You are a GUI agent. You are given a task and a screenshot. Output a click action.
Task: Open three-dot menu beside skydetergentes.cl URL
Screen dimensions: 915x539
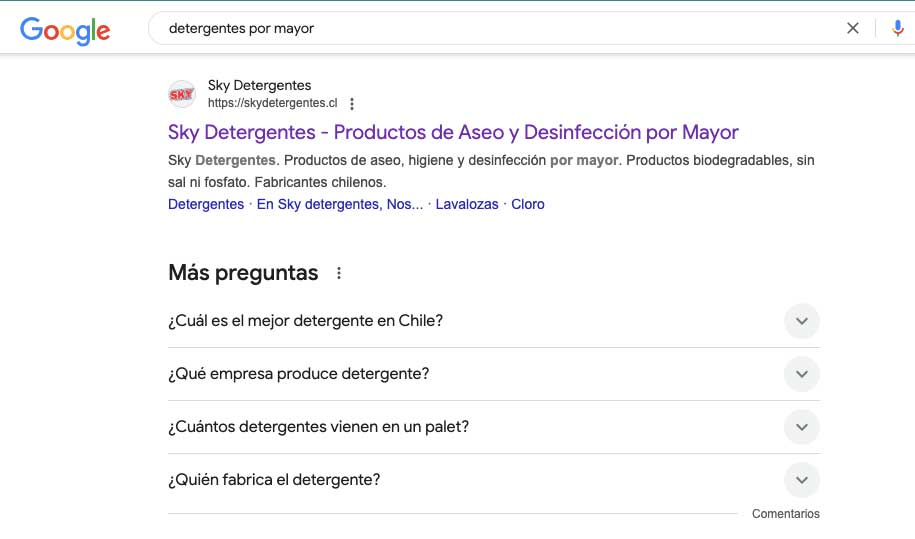pos(351,104)
